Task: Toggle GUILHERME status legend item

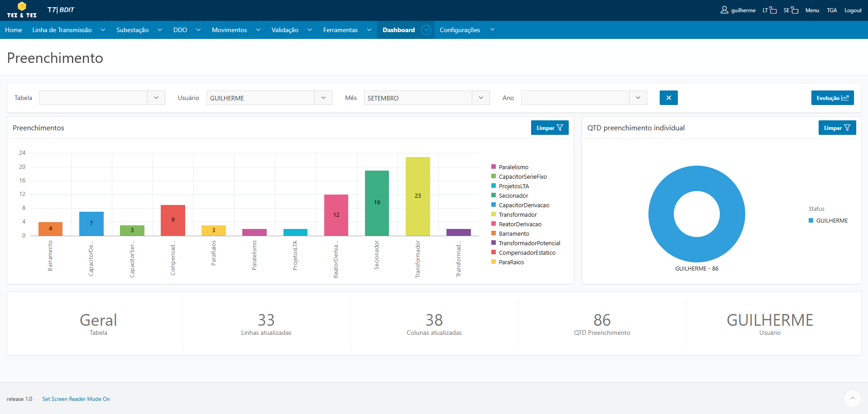Action: coord(831,221)
